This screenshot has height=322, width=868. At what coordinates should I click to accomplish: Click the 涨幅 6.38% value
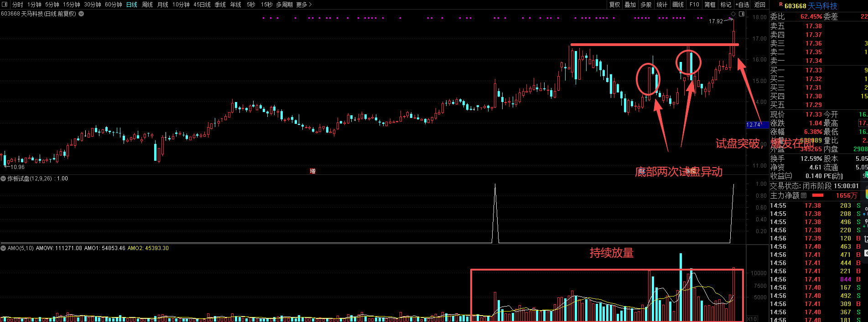pos(813,132)
